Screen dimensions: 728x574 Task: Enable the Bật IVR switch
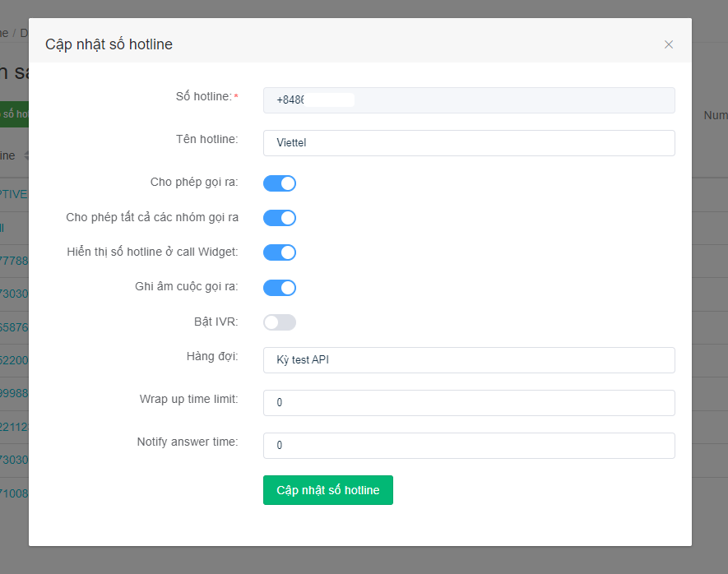click(x=280, y=322)
